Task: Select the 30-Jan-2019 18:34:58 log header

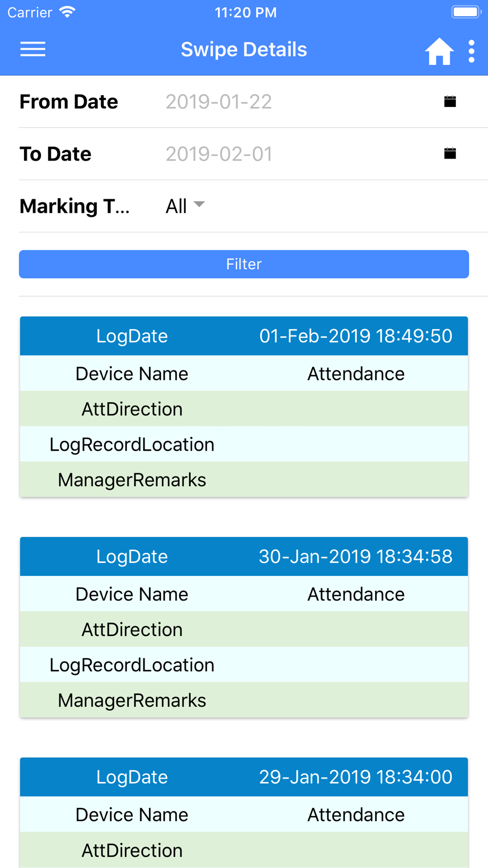Action: coord(244,557)
